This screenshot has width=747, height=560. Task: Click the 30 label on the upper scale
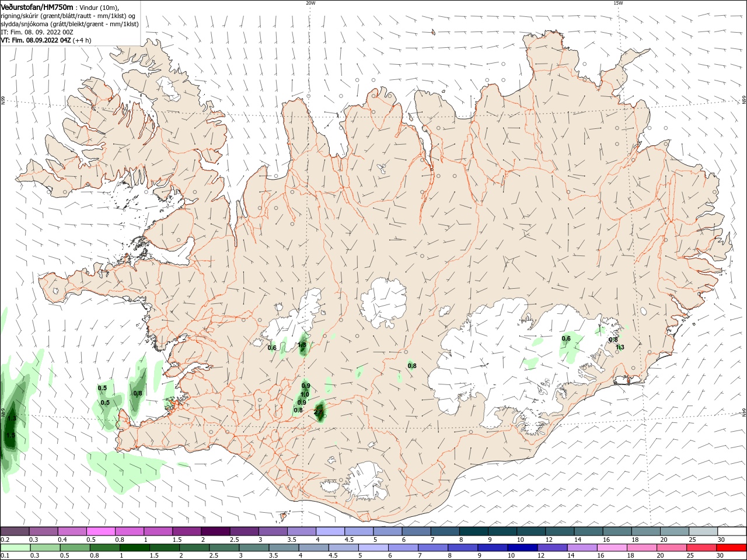click(x=721, y=540)
